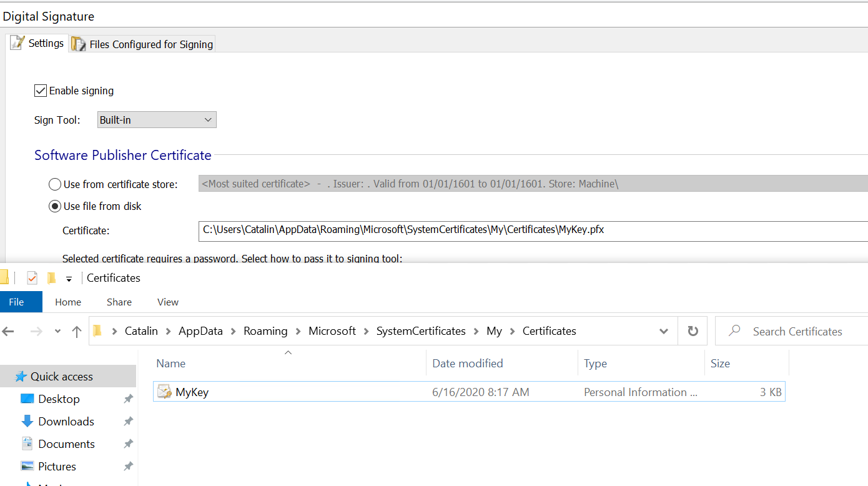Image resolution: width=868 pixels, height=486 pixels.
Task: Click the Downloads arrow icon
Action: tap(27, 421)
